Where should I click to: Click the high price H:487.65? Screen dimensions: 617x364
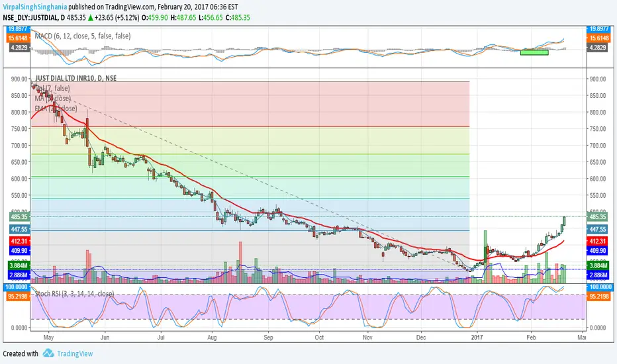click(x=183, y=17)
